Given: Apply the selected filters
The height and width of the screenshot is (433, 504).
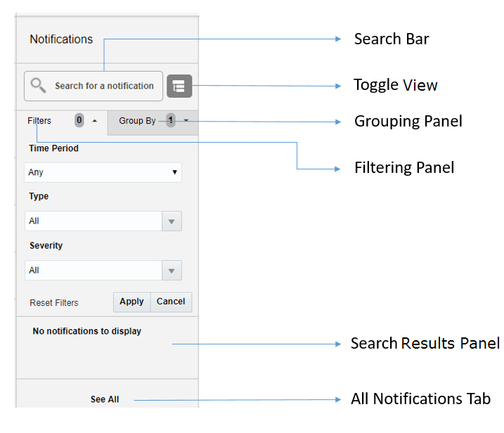Looking at the screenshot, I should click(131, 302).
